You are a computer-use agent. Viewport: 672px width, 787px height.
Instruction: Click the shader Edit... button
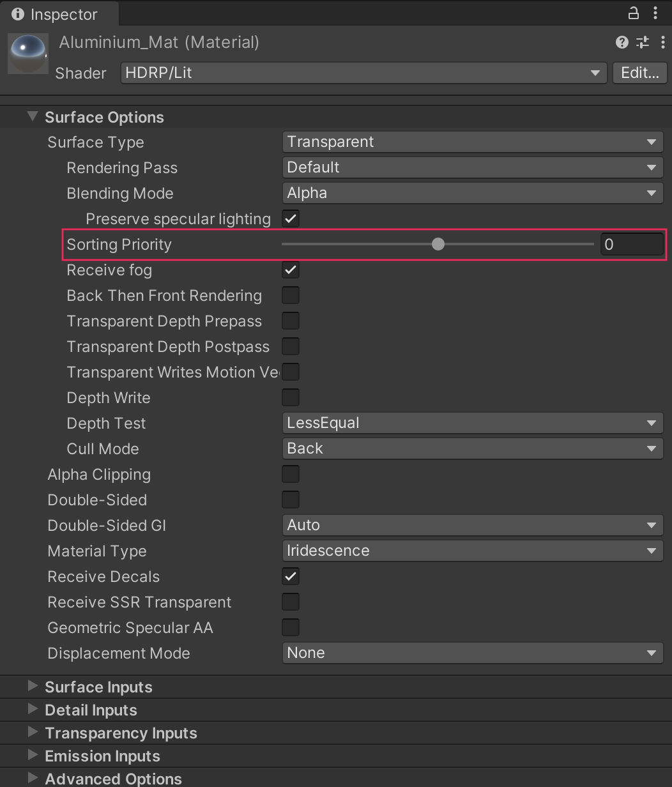click(x=639, y=73)
